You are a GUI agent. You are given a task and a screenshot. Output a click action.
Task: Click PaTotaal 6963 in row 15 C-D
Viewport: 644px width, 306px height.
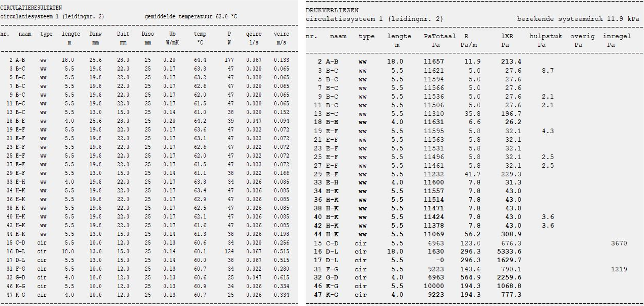pos(436,243)
